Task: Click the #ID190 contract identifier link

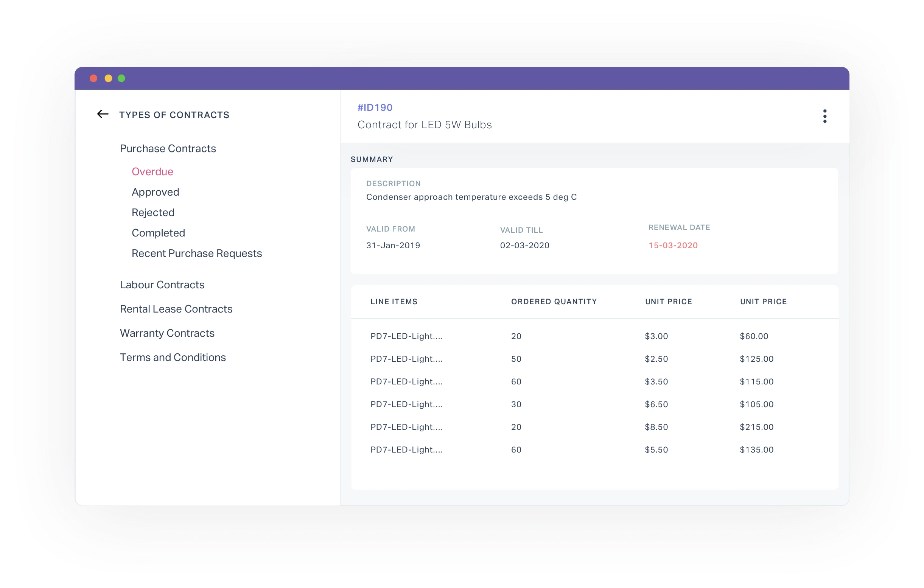Action: [x=375, y=107]
